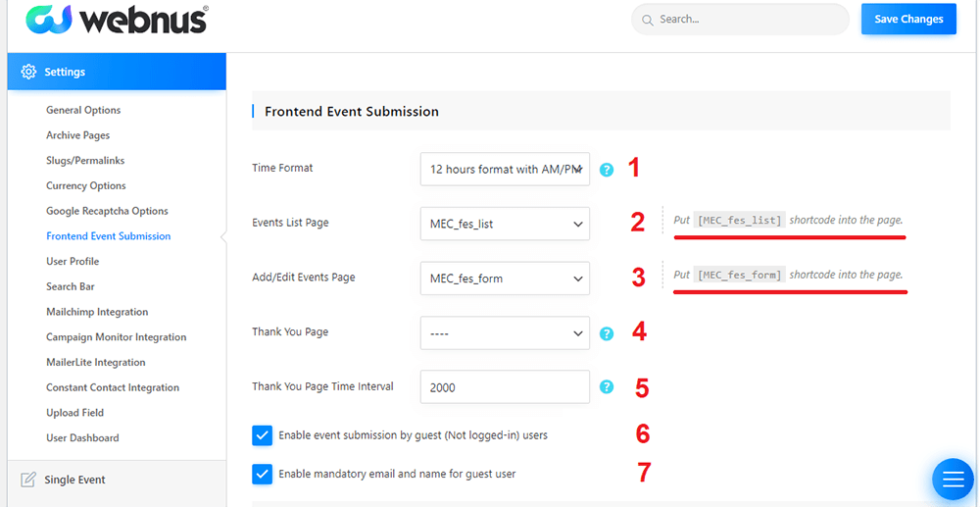The width and height of the screenshot is (980, 507).
Task: Focus the Search input field
Action: [741, 20]
